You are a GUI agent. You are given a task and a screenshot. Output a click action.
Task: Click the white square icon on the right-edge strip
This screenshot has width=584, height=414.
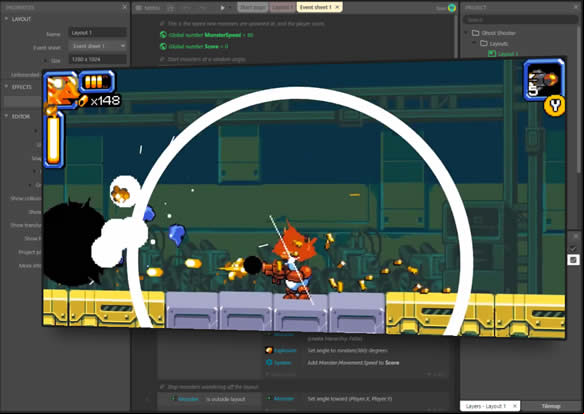coord(573,260)
